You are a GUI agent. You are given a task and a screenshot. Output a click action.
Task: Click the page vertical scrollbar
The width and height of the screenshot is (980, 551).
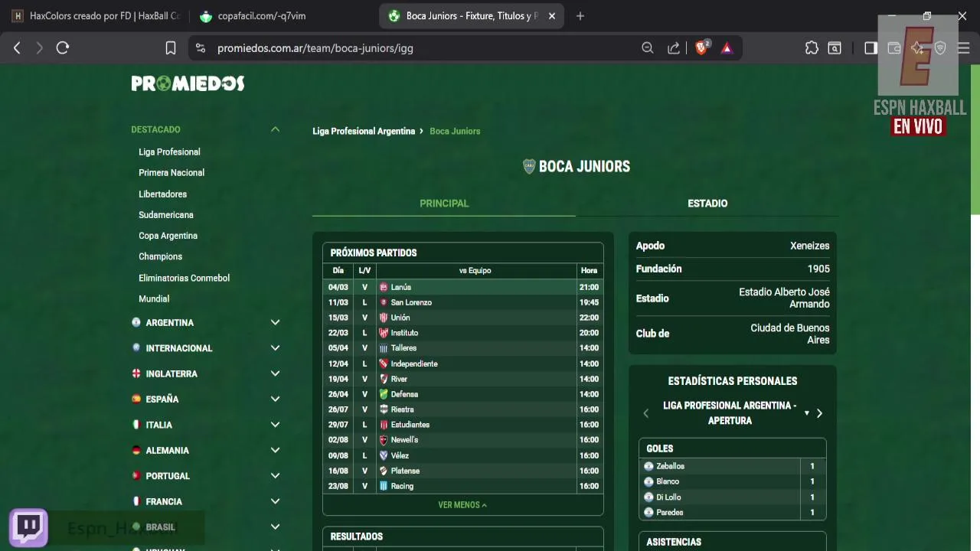coord(975,138)
